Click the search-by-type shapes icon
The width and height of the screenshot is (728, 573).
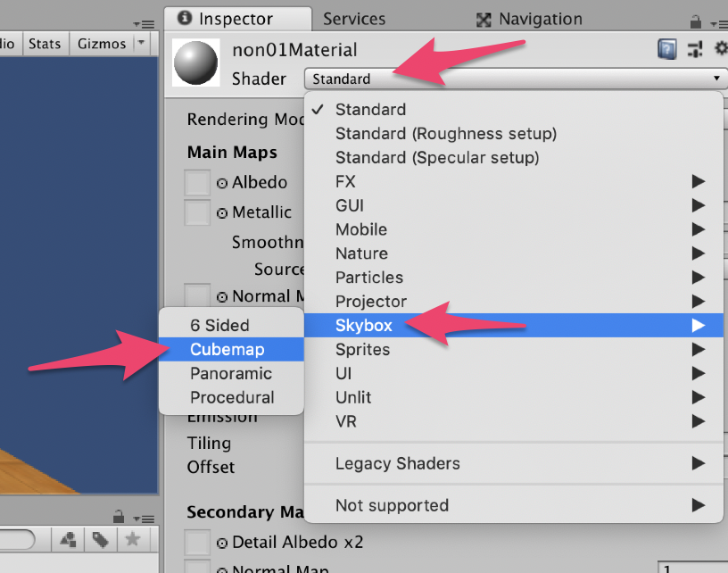coord(68,540)
